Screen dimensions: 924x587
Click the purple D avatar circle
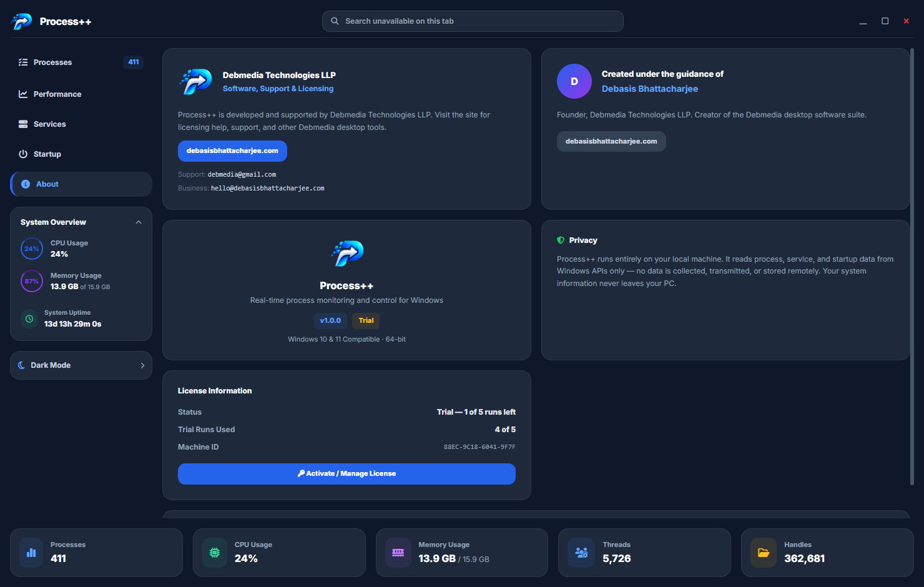574,81
